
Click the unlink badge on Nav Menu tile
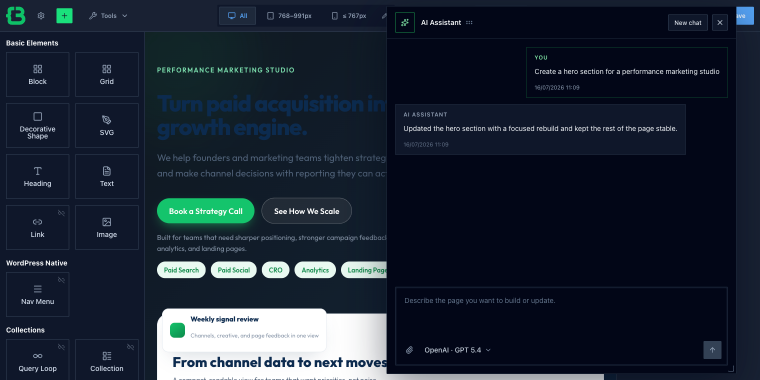tap(61, 280)
